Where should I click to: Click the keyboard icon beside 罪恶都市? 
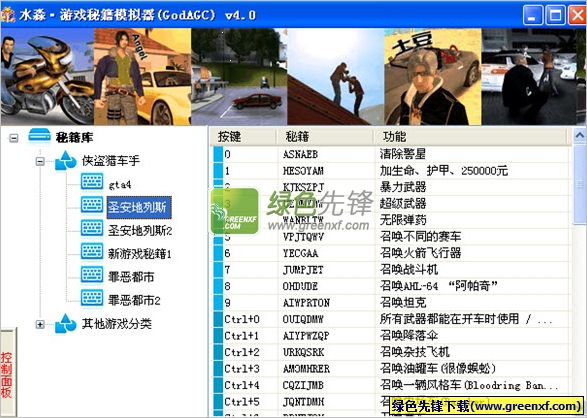(x=92, y=275)
